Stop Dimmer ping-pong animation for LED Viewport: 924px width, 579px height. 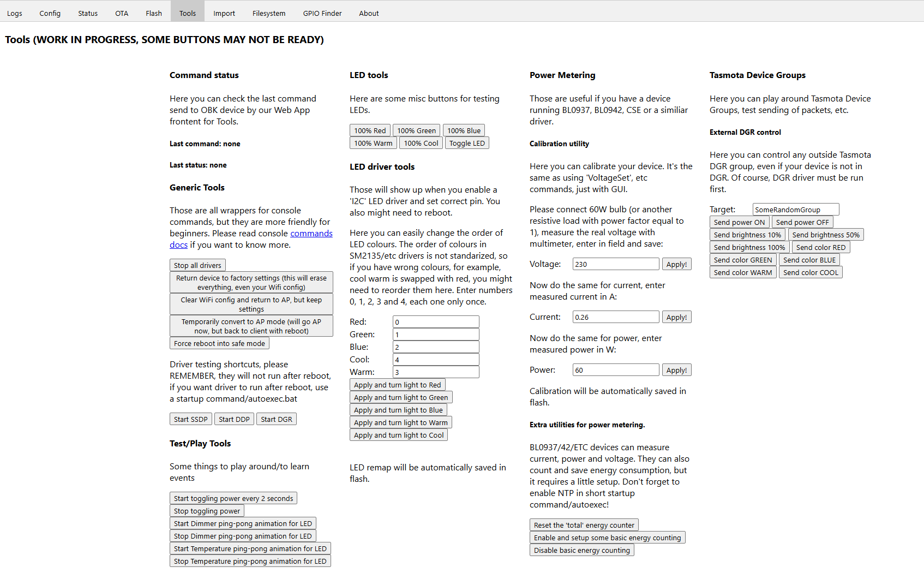(243, 536)
